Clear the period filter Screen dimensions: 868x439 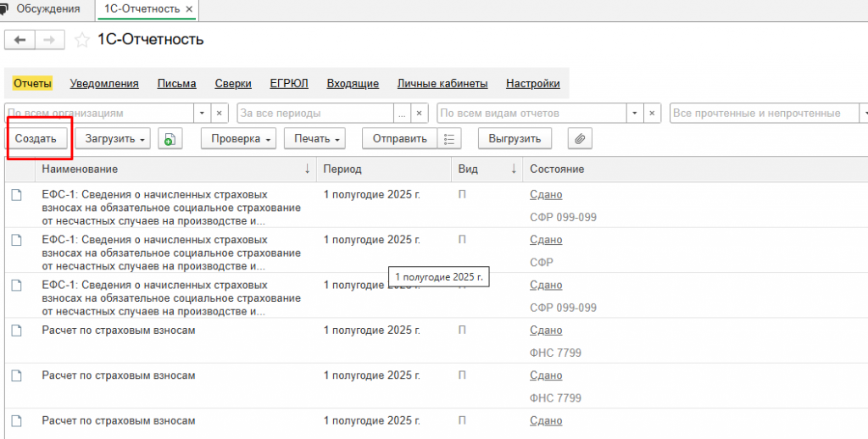coord(419,113)
